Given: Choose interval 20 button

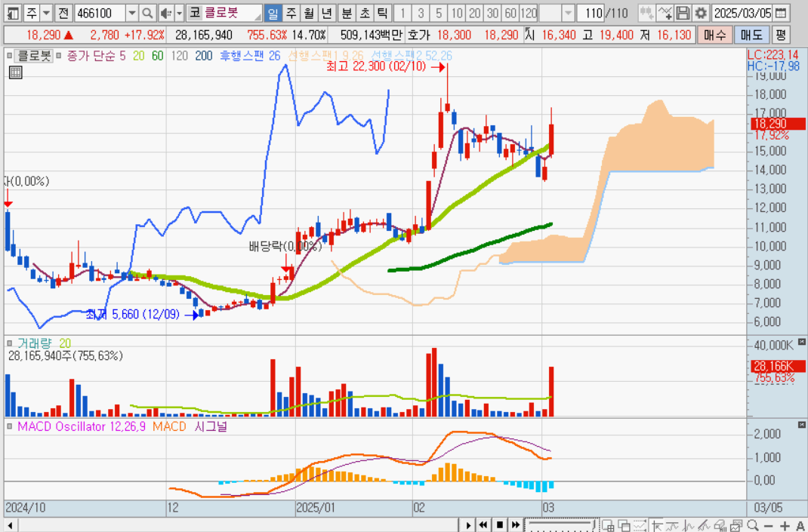Looking at the screenshot, I should click(x=474, y=13).
